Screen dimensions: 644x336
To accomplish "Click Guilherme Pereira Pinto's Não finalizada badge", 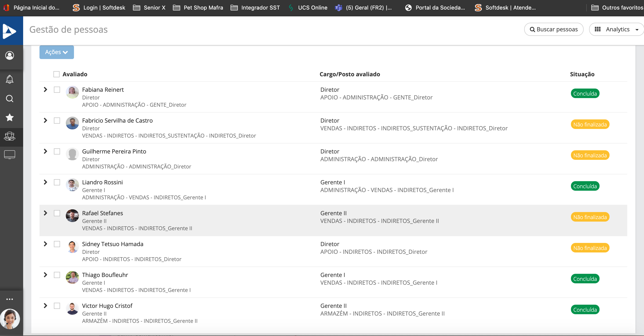I will pyautogui.click(x=590, y=155).
